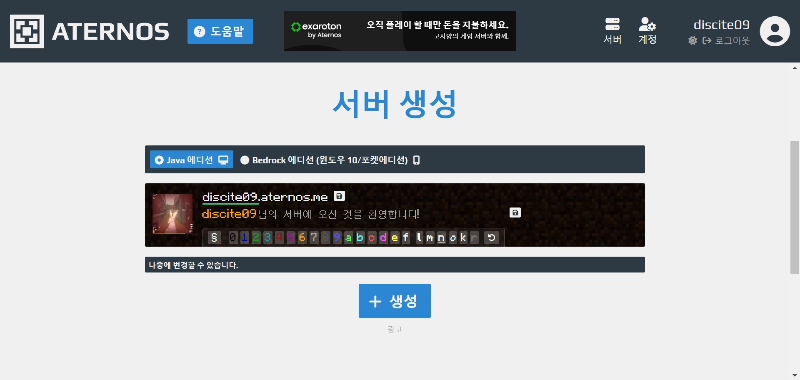Open the 도움말 help button
This screenshot has height=380, width=800.
[x=220, y=32]
